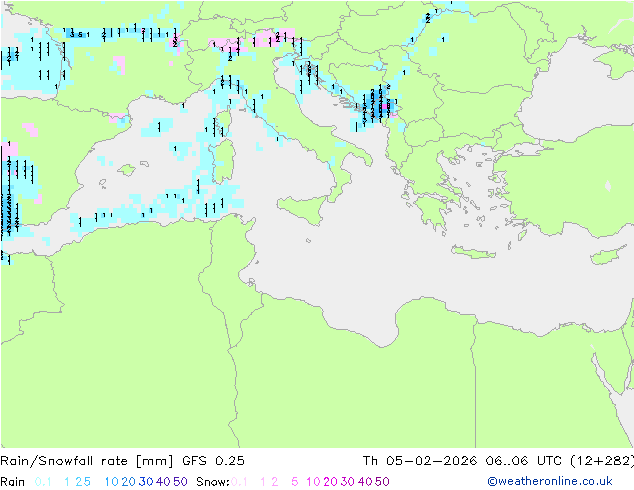The image size is (634, 490).
Task: Select snow legend value 2
Action: point(275,482)
